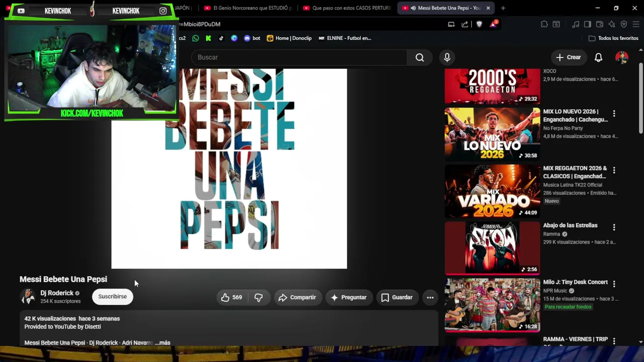This screenshot has width=644, height=362.
Task: Play the Abajo de las Estrellas thumbnail
Action: (492, 248)
